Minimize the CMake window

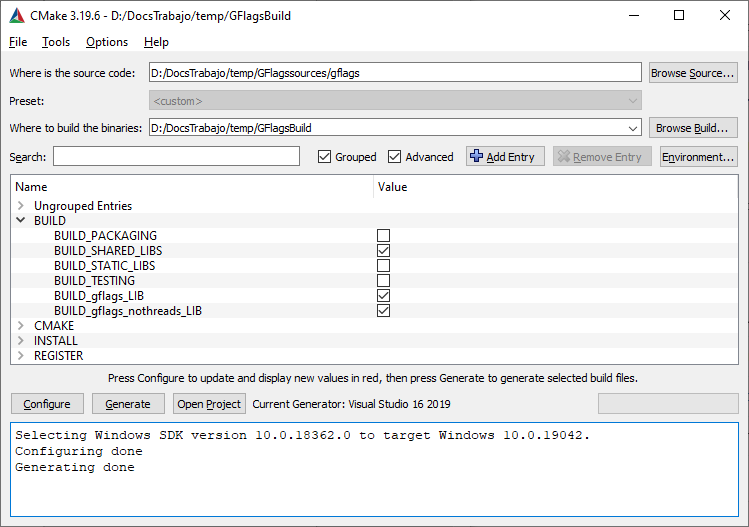(x=634, y=15)
